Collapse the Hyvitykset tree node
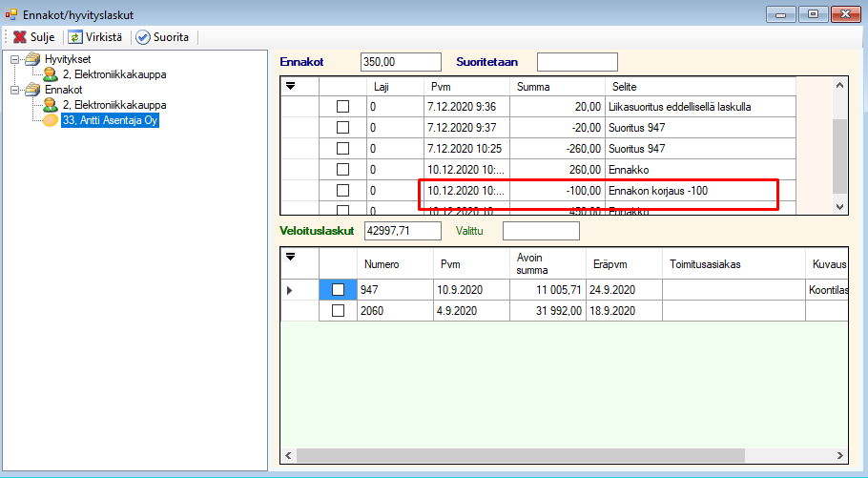 tap(14, 59)
